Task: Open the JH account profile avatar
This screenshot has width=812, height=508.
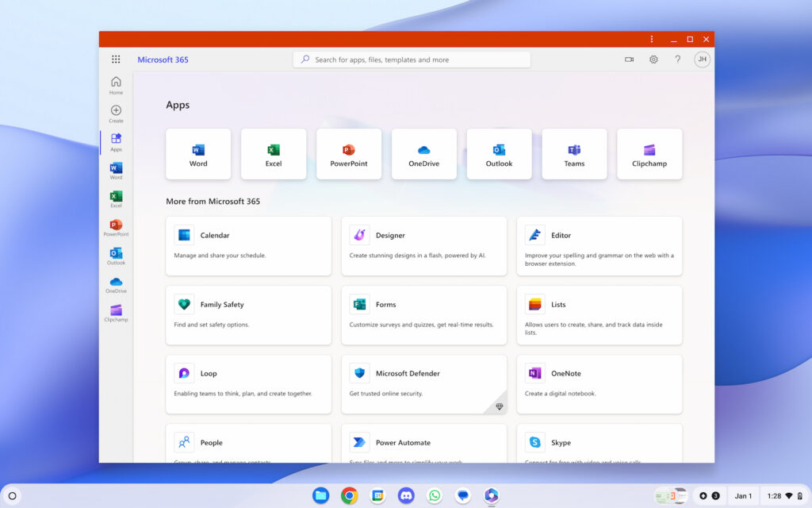Action: pos(702,60)
